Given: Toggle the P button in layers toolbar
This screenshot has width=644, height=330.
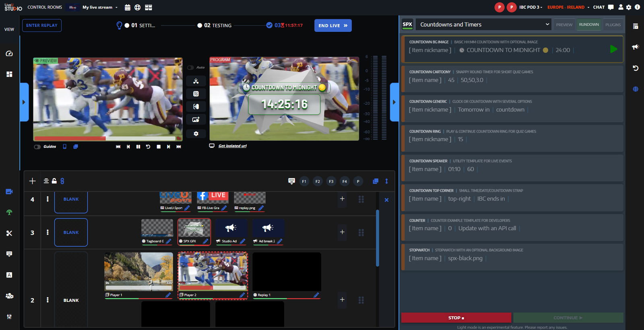Looking at the screenshot, I should coord(358,181).
